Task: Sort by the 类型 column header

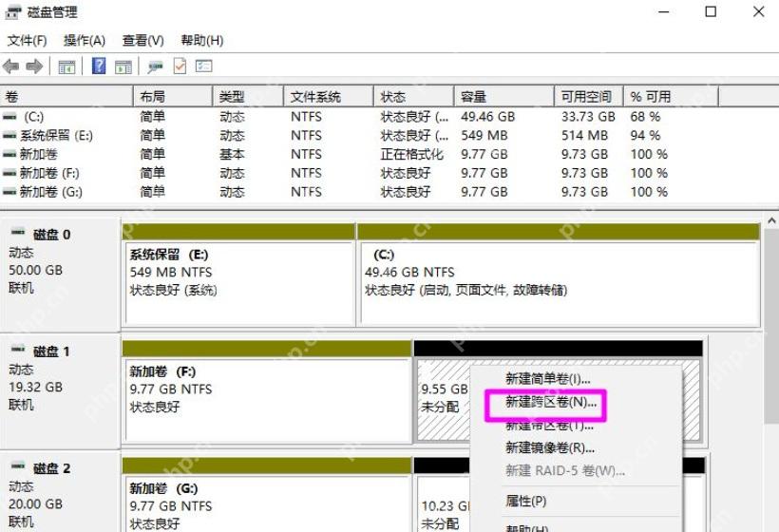Action: 248,96
